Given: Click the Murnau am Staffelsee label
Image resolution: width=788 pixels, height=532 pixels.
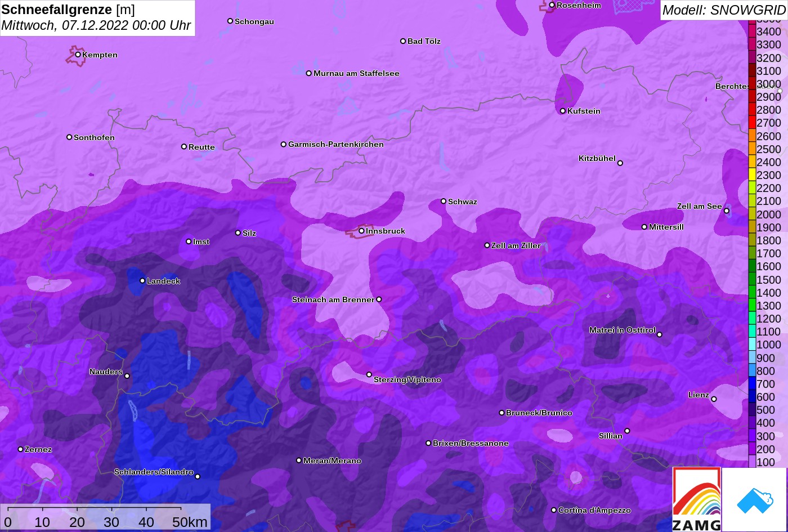Looking at the screenshot, I should click(x=356, y=73).
